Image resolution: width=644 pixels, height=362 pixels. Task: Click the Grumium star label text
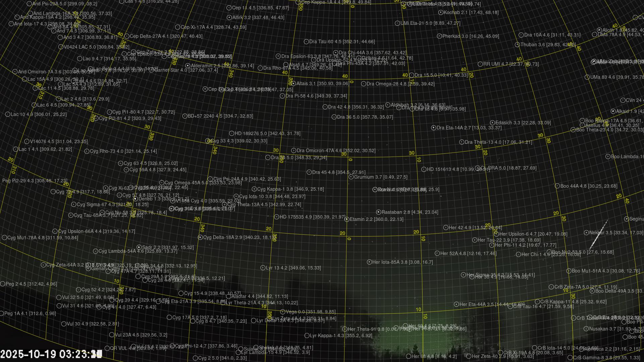(x=364, y=177)
